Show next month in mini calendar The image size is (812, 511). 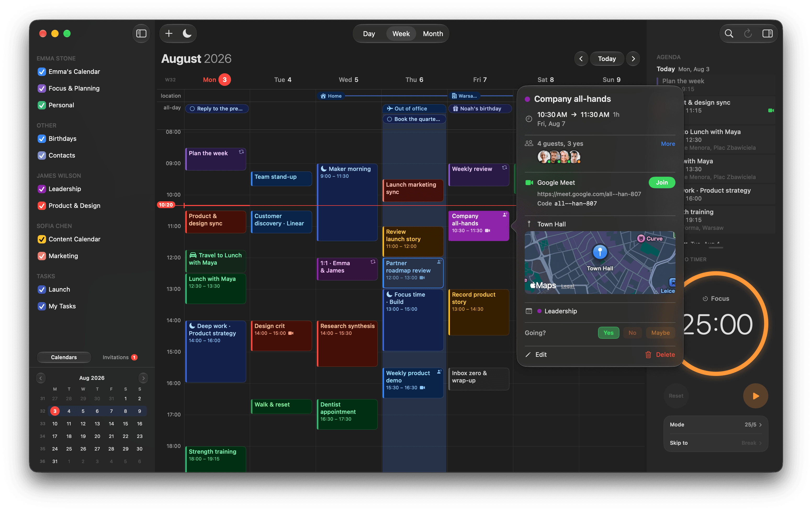pyautogui.click(x=143, y=378)
